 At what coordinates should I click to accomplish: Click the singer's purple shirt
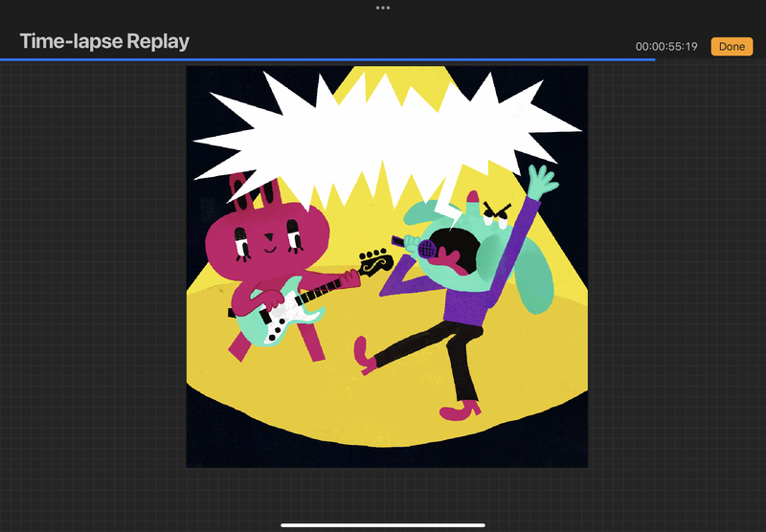click(x=469, y=301)
